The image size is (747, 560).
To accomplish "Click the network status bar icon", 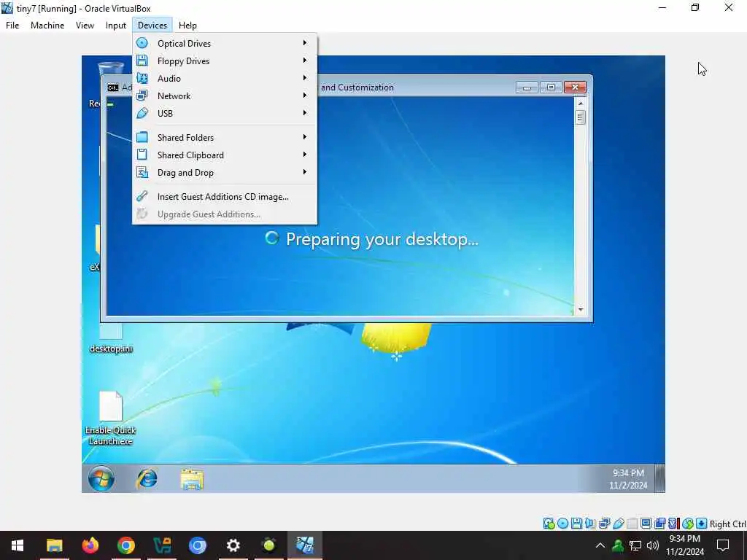I will pyautogui.click(x=605, y=524).
